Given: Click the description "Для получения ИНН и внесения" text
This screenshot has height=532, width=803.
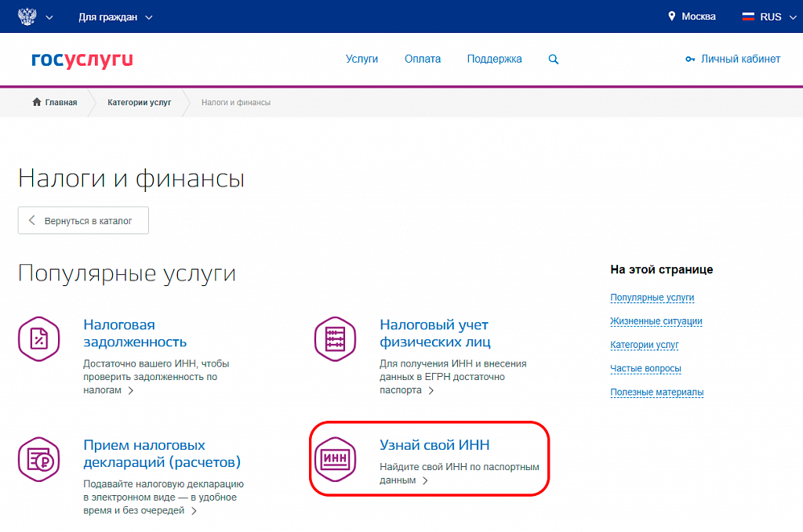Looking at the screenshot, I should [x=452, y=377].
